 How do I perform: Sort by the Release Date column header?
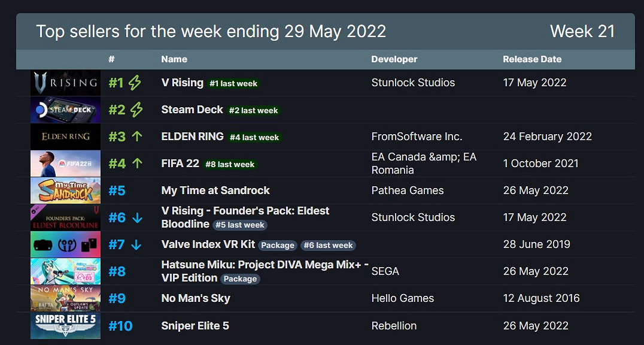coord(532,59)
